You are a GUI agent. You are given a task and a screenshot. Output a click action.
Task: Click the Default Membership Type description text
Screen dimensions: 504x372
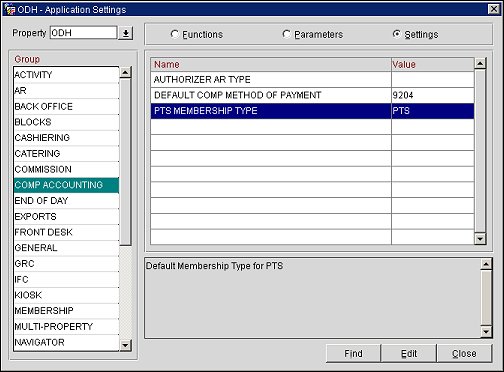coord(214,266)
